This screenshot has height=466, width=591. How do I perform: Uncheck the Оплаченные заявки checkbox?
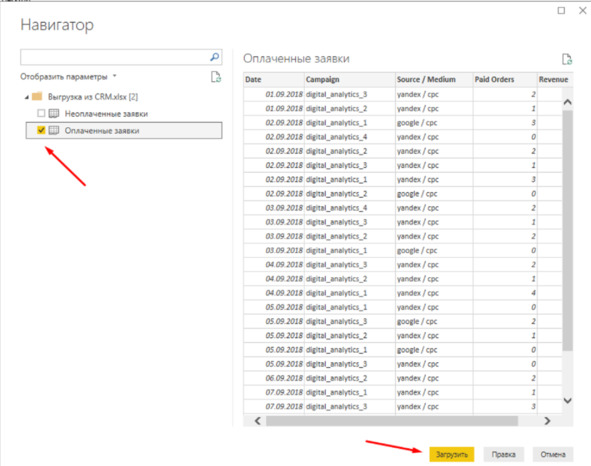41,130
